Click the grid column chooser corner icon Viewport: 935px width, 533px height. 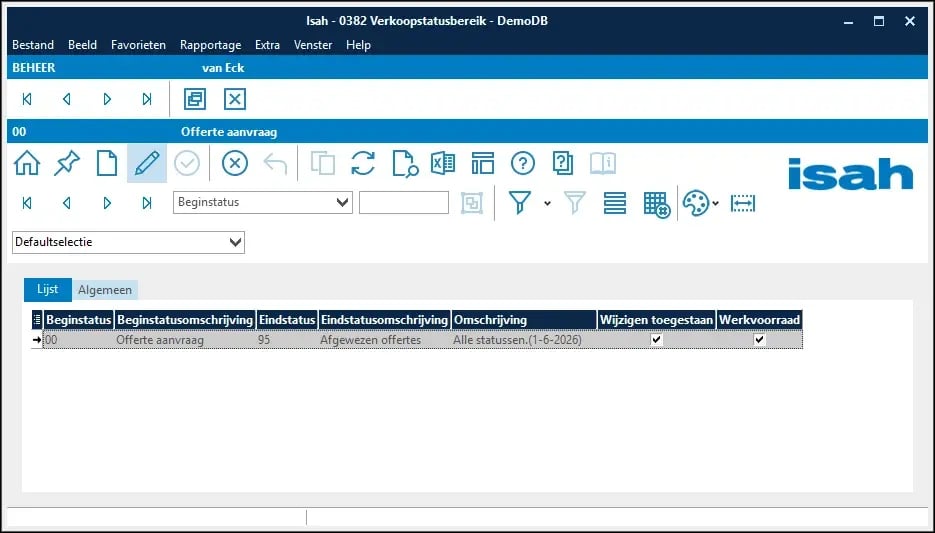(x=37, y=320)
